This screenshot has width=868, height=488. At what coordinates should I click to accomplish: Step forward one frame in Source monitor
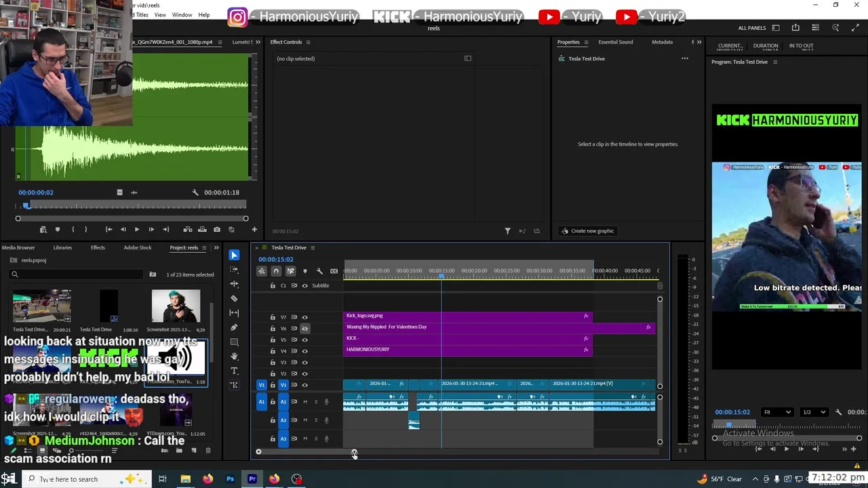[151, 230]
